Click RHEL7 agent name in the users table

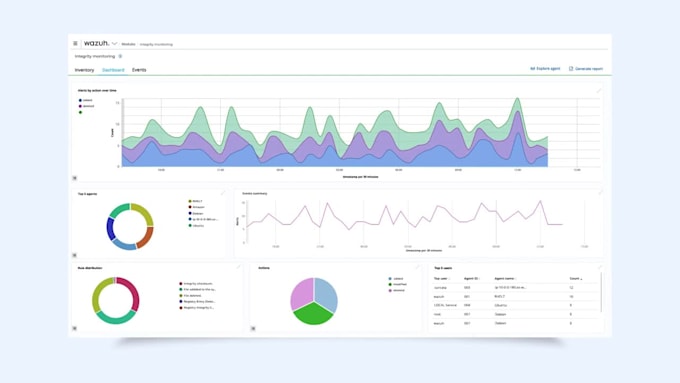500,297
